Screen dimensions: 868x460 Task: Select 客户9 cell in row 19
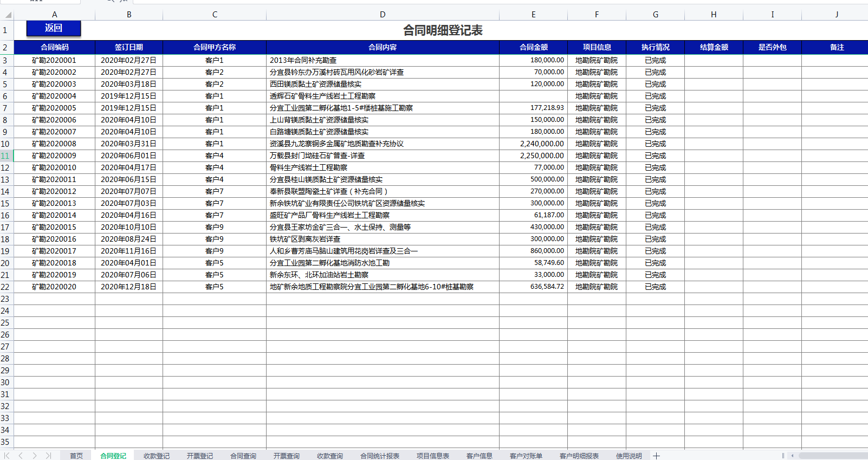click(x=215, y=251)
